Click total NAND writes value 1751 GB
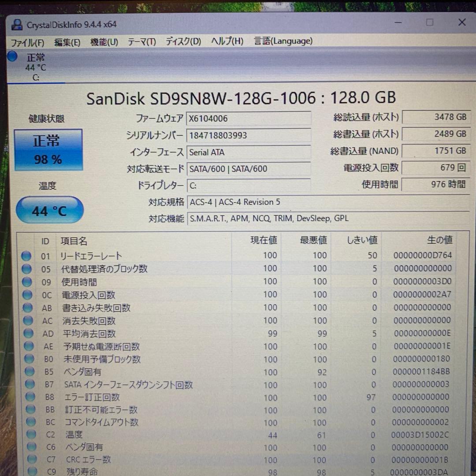Screen dimensions: 476x476 tap(435, 151)
